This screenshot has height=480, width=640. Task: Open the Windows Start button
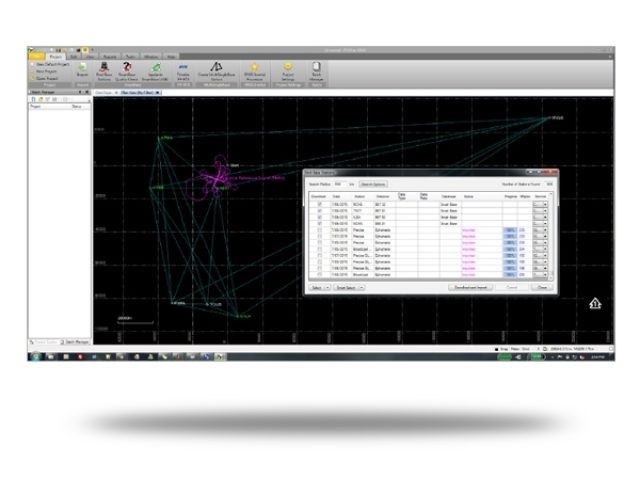36,357
